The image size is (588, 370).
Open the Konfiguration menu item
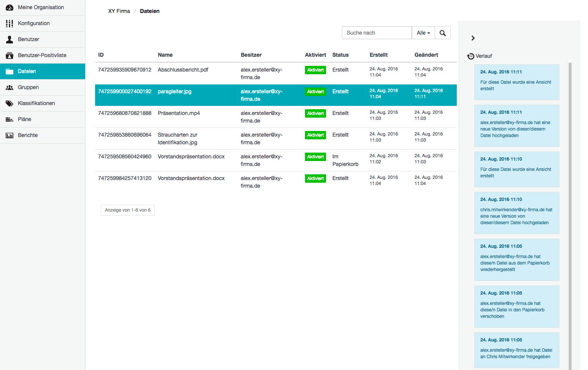click(x=43, y=24)
